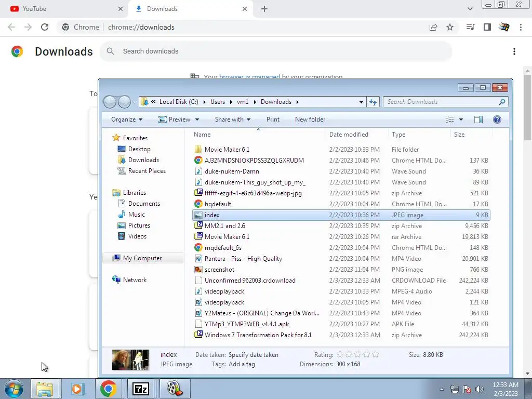Screen dimensions: 532x399
Task: Select MM2.1 and 2.6 zip archive
Action: (x=341, y=226)
